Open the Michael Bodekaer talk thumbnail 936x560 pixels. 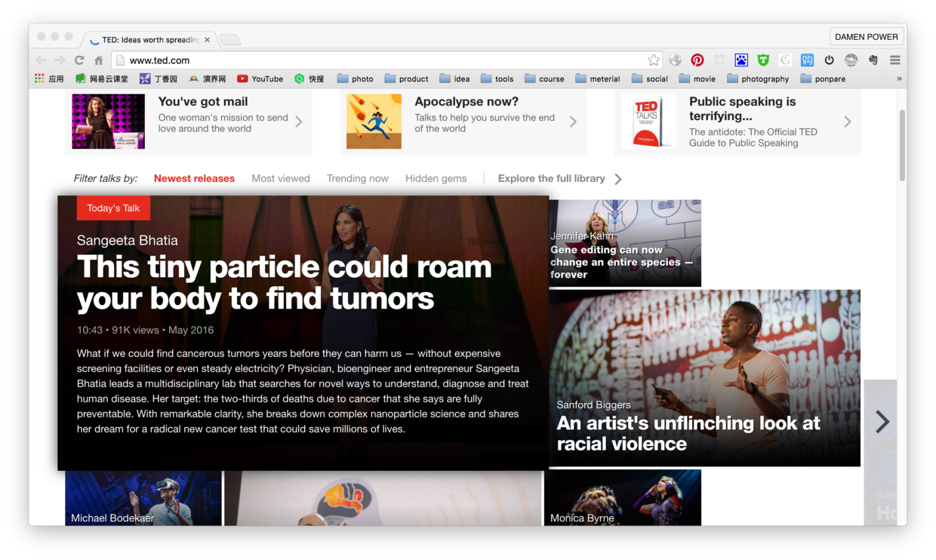[x=143, y=498]
